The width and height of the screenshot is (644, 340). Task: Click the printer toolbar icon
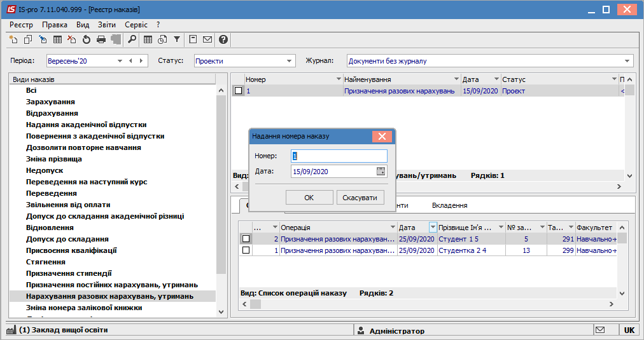pyautogui.click(x=101, y=39)
